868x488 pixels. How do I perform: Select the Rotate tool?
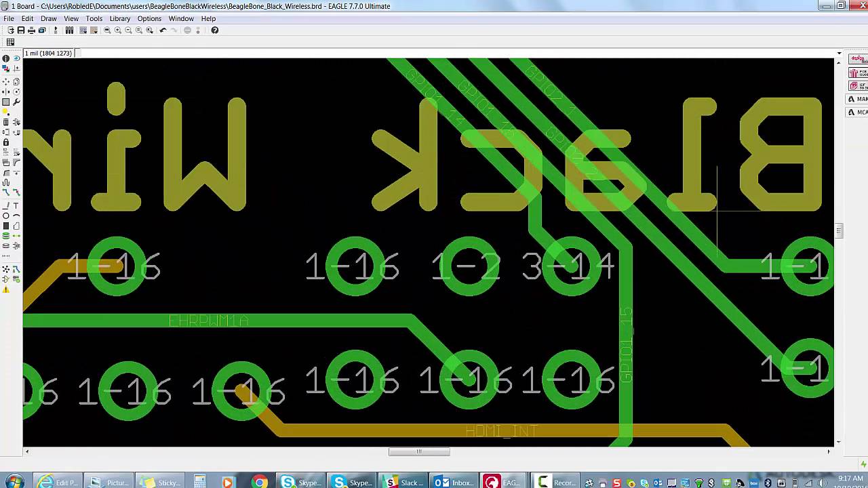point(16,91)
